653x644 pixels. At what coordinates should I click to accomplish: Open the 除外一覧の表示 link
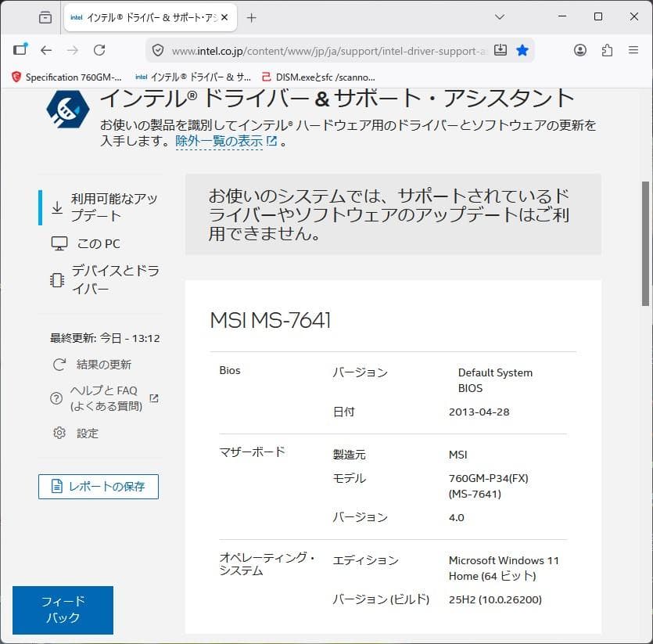(x=219, y=141)
